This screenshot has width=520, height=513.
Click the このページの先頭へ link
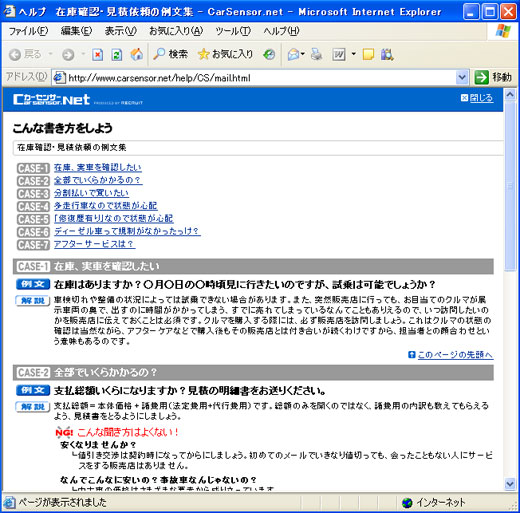click(x=455, y=355)
